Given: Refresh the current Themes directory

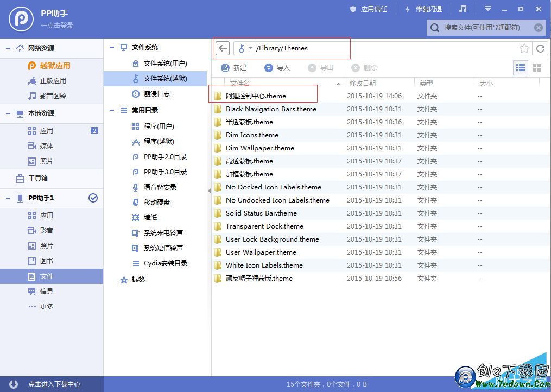Looking at the screenshot, I should (540, 48).
